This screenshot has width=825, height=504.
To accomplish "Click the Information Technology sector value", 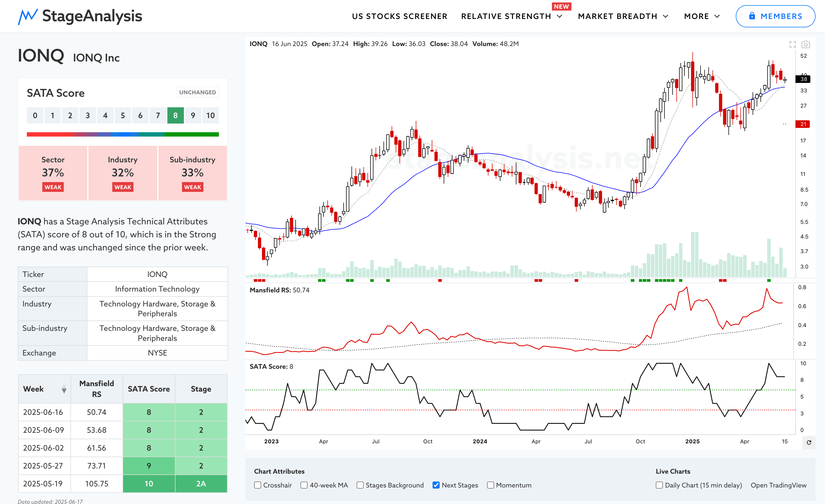I will tap(157, 289).
